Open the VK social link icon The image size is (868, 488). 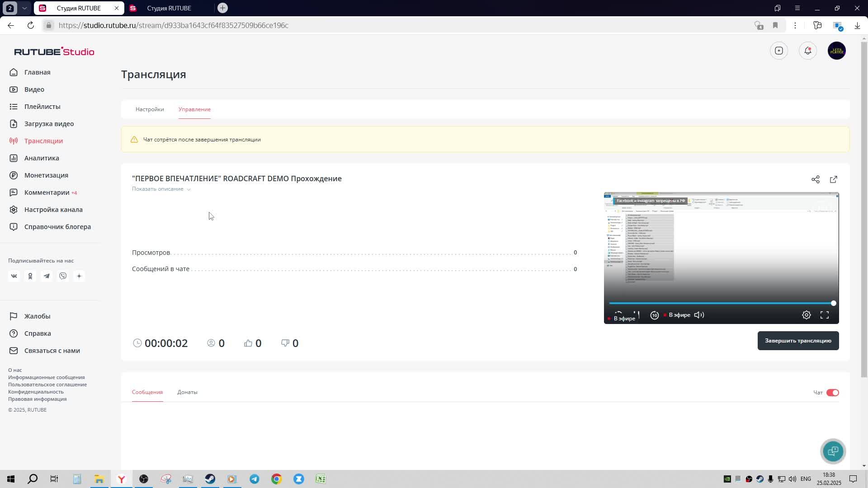(14, 276)
